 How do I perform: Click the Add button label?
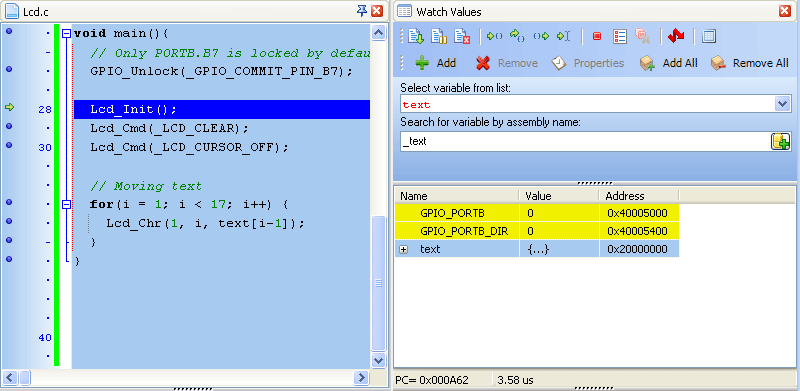(x=446, y=63)
